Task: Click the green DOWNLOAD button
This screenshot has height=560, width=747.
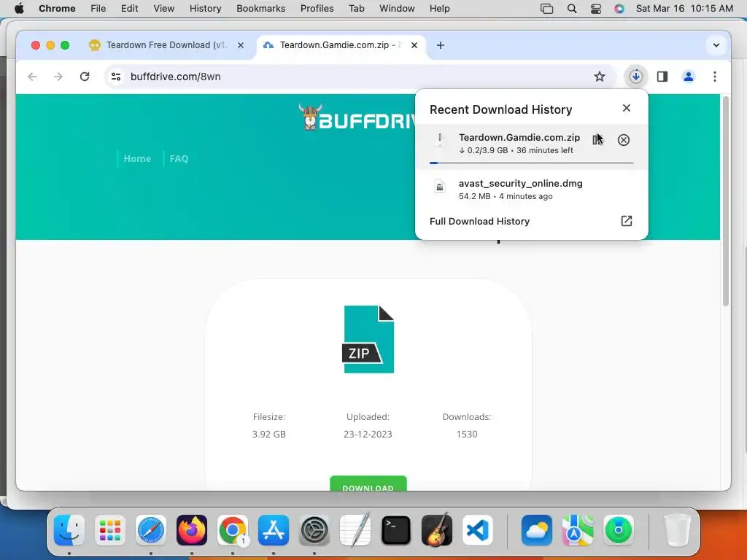Action: tap(368, 483)
